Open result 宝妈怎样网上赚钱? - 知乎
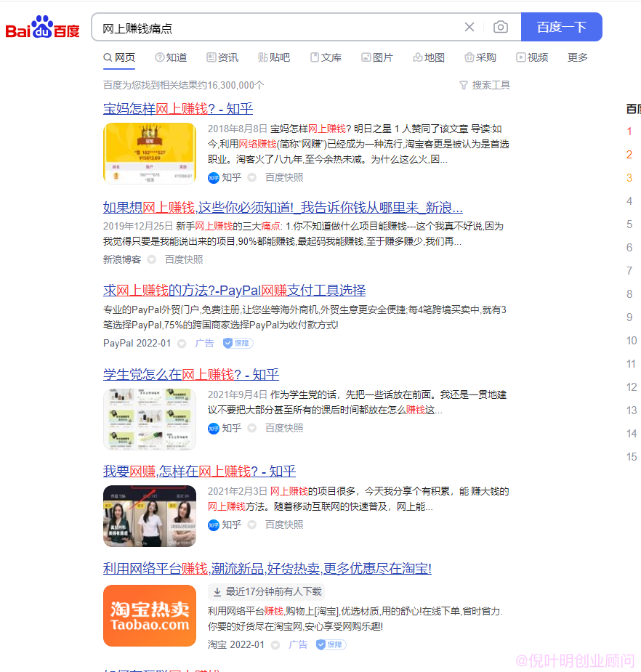Viewport: 641px width, 672px height. (x=178, y=109)
